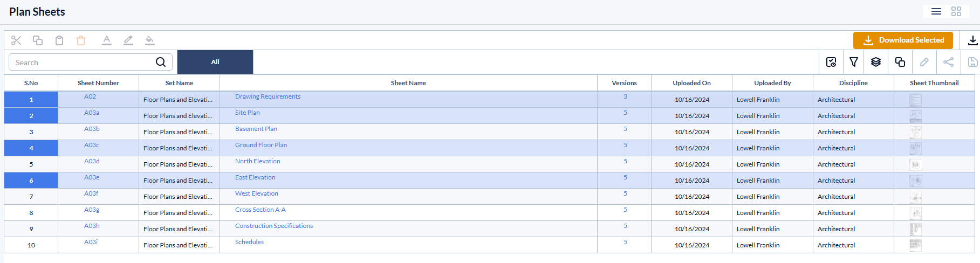Image resolution: width=980 pixels, height=263 pixels.
Task: Switch to grid view
Action: [956, 11]
